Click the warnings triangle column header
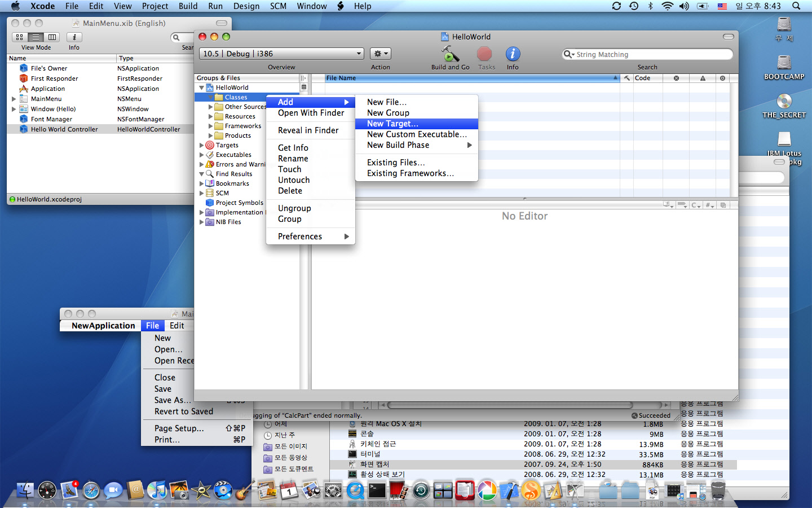This screenshot has height=508, width=812. pos(703,78)
